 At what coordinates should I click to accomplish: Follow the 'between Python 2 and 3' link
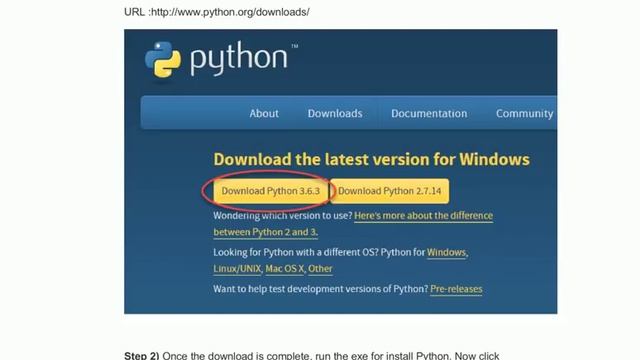coord(265,232)
